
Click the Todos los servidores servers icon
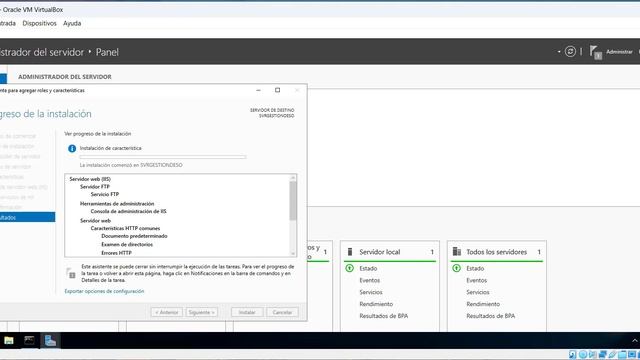(x=457, y=252)
